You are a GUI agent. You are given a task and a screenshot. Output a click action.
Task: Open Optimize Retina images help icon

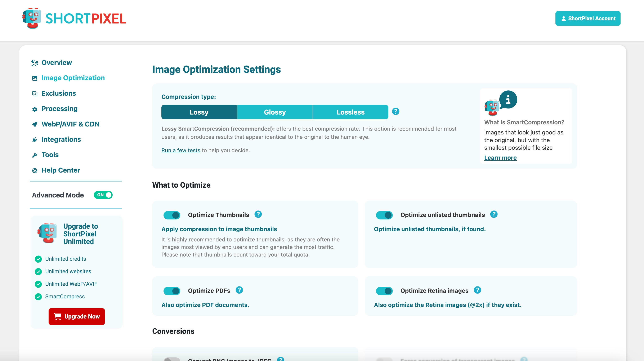(478, 290)
